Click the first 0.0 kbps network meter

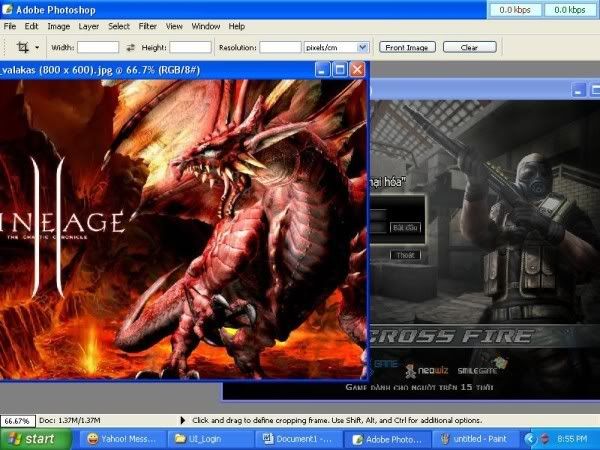pyautogui.click(x=515, y=10)
